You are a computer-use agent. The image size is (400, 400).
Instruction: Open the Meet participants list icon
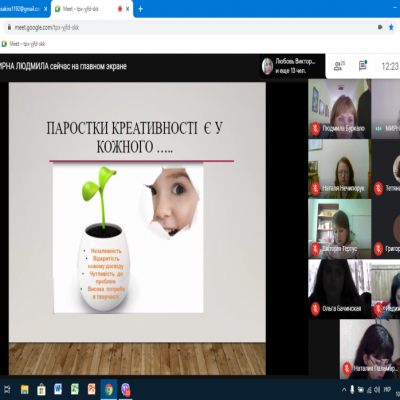[x=339, y=66]
